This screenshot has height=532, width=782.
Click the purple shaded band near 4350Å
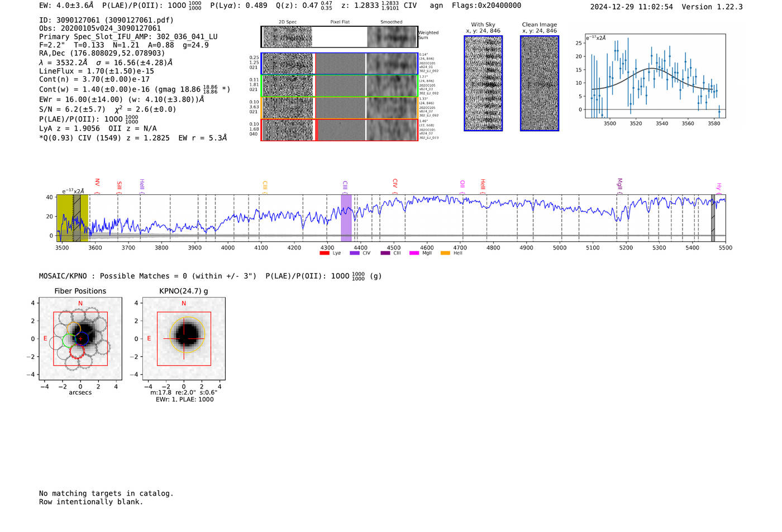tap(346, 218)
